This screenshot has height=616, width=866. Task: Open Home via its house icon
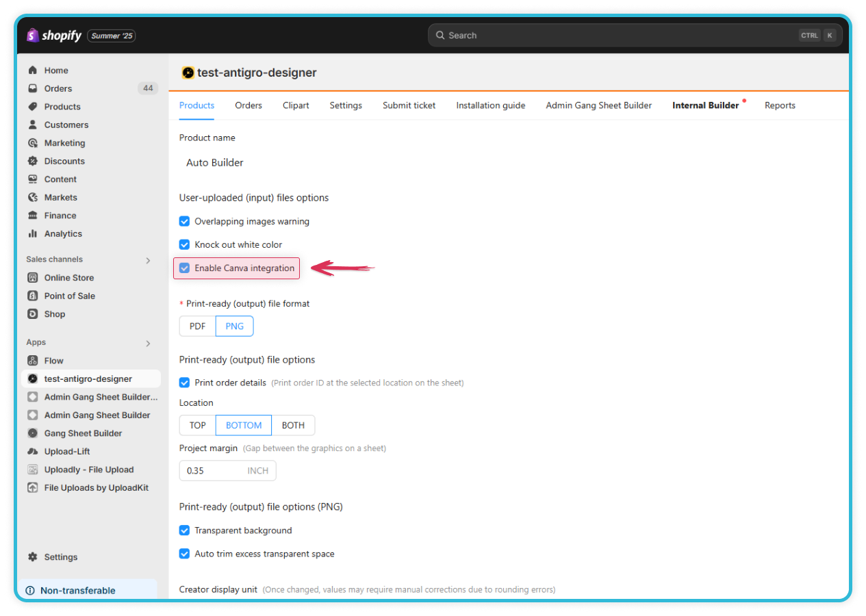pyautogui.click(x=32, y=70)
